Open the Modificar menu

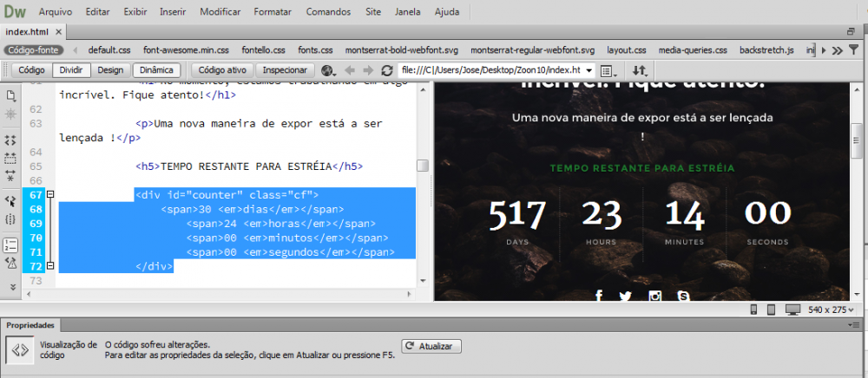[x=220, y=11]
